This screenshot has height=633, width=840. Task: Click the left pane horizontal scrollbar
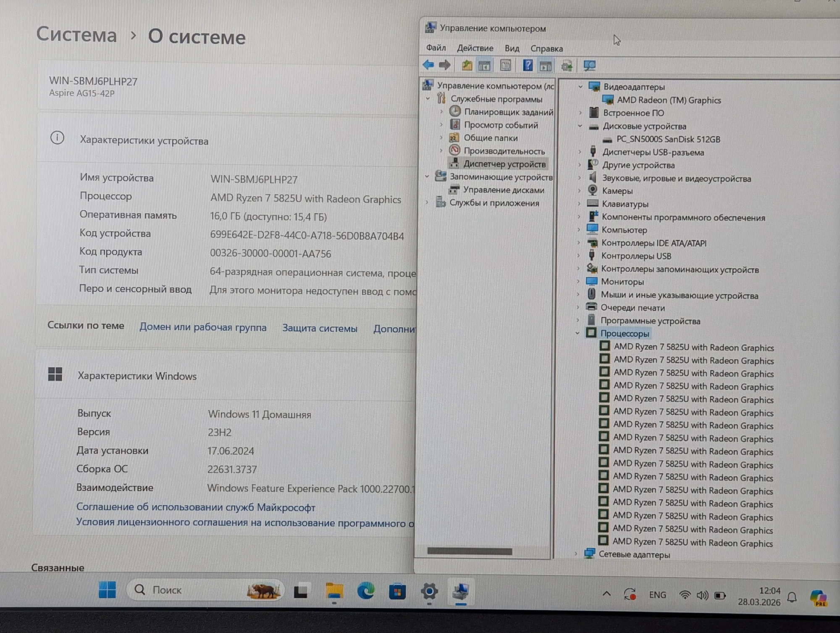[470, 551]
